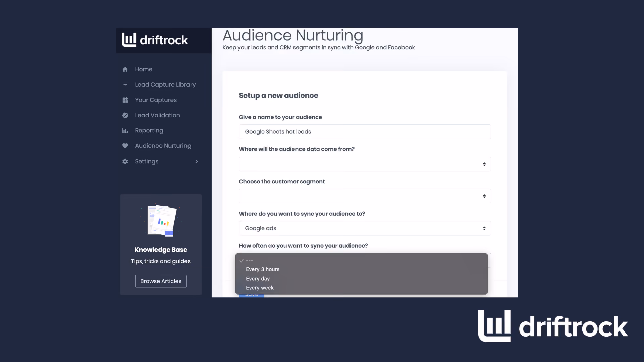Screen dimensions: 644x362
Task: Select the Every 3 hours option
Action: 362,269
